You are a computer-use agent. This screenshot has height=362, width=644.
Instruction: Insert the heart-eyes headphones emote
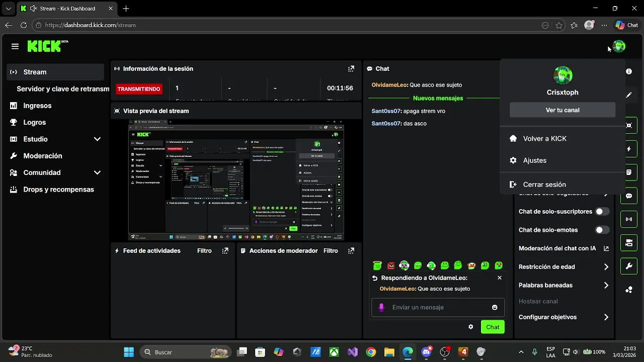coord(404,265)
